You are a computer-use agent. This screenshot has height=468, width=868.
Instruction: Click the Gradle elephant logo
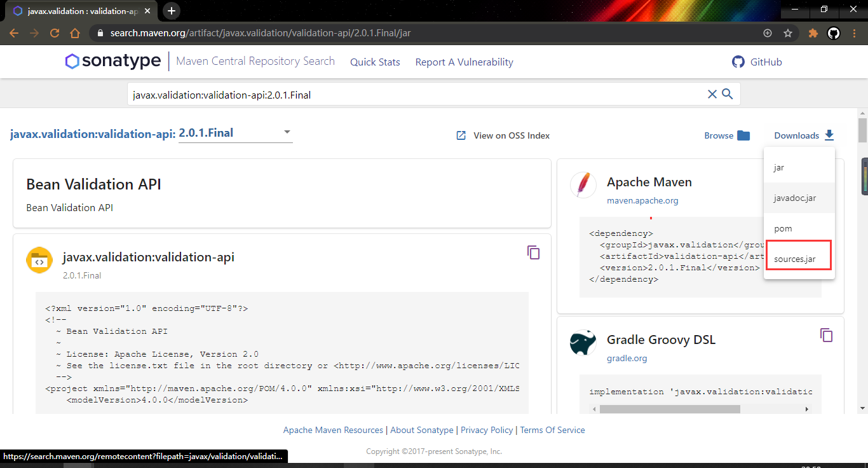coord(583,342)
